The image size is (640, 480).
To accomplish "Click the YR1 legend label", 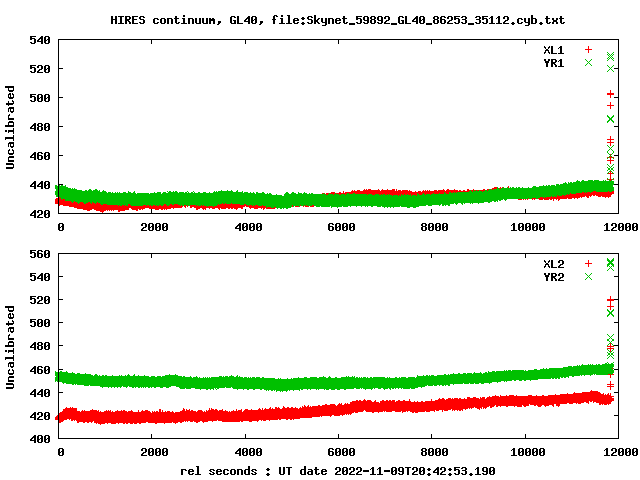I will pos(553,63).
